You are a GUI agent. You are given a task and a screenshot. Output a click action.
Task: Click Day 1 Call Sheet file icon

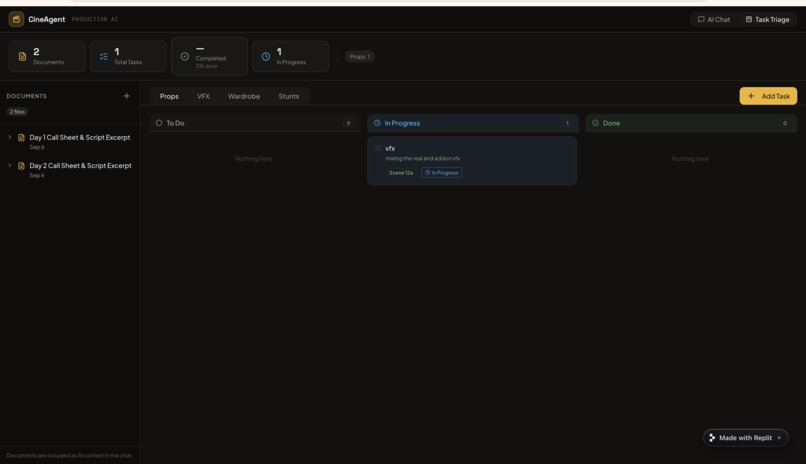pos(21,138)
